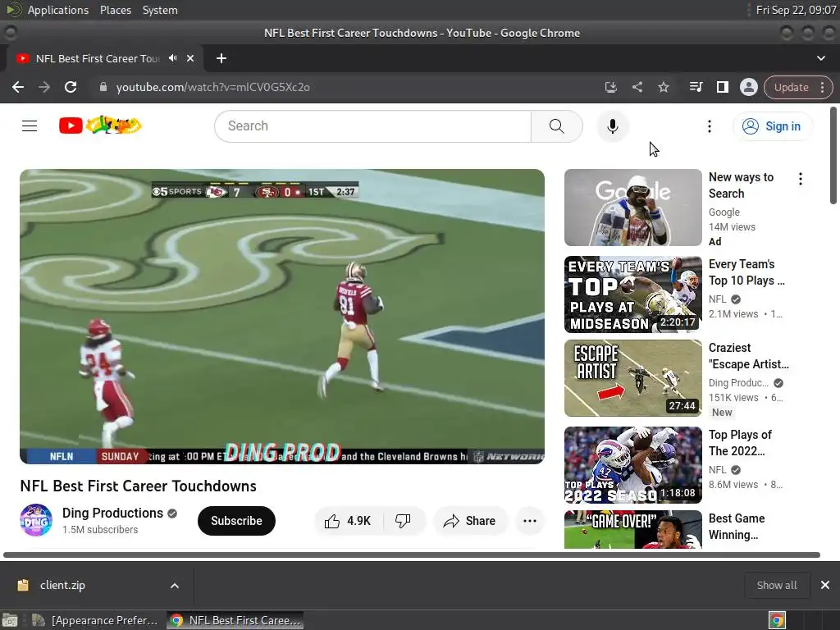Click the video player to pause
The width and height of the screenshot is (840, 630).
tap(282, 316)
